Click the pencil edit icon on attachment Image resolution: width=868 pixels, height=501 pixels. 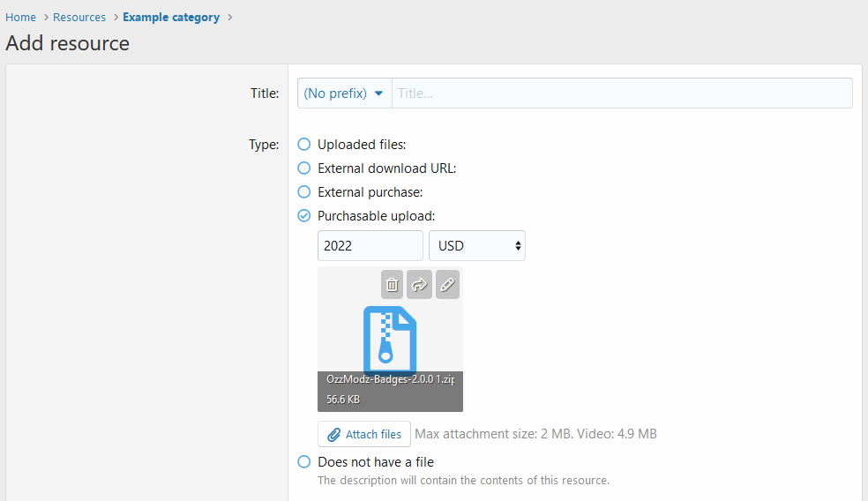click(447, 285)
